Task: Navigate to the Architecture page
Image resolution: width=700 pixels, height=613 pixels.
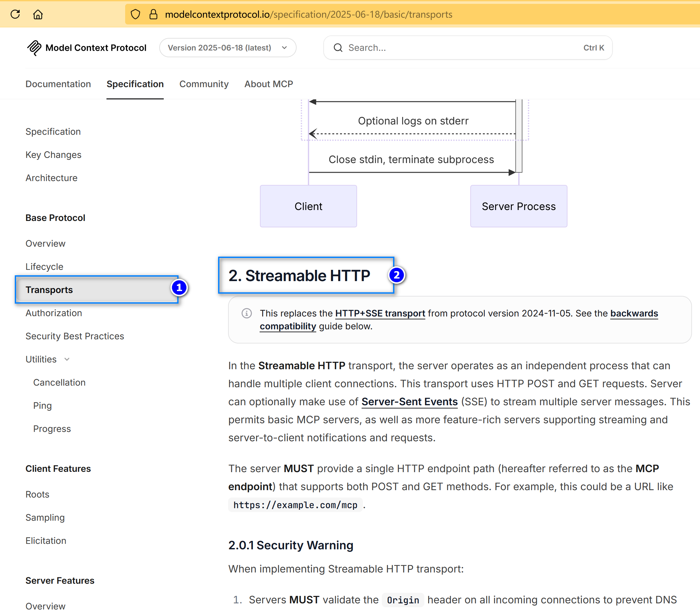Action: [52, 178]
